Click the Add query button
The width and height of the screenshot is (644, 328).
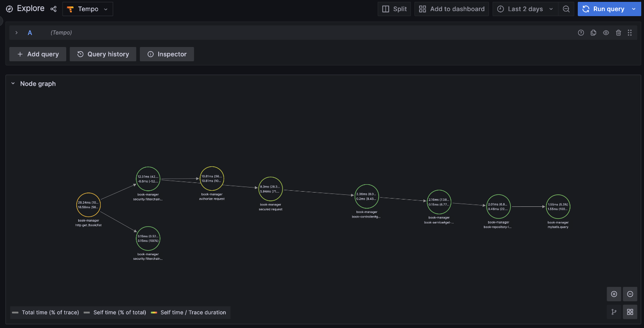pos(38,54)
